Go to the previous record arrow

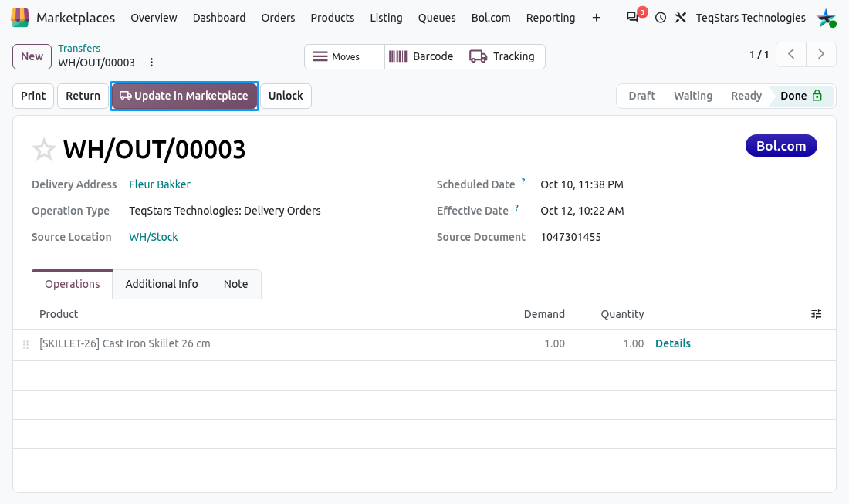[791, 54]
